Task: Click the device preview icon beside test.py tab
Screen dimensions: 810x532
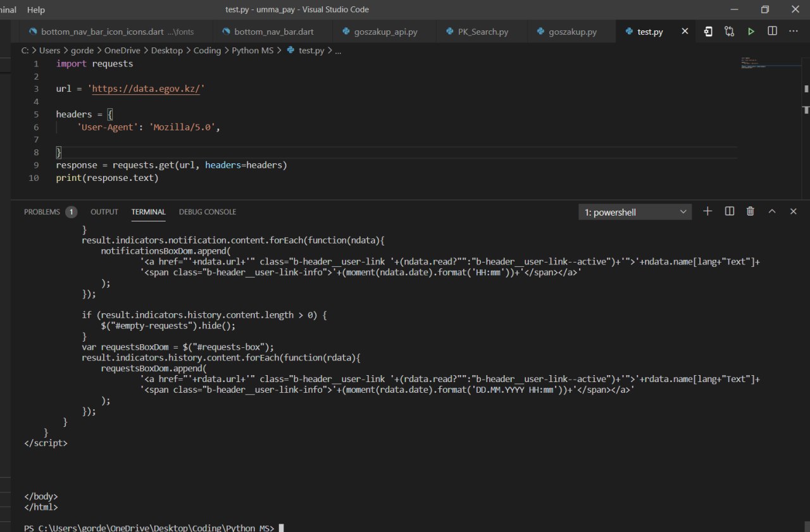Action: coord(708,31)
